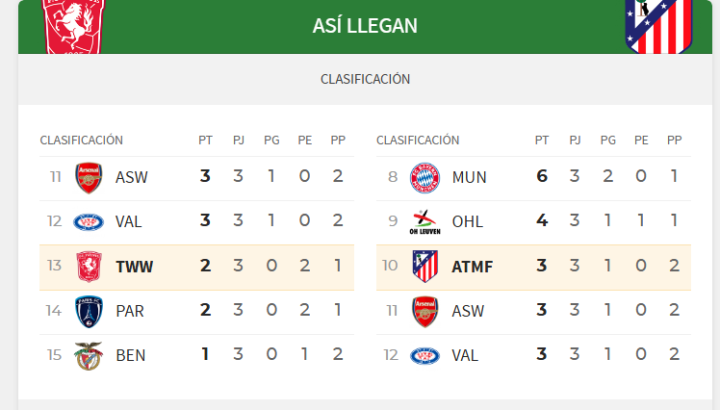Screen dimensions: 720x410
Task: Click the Twente logo in TWW row
Action: coord(89,267)
